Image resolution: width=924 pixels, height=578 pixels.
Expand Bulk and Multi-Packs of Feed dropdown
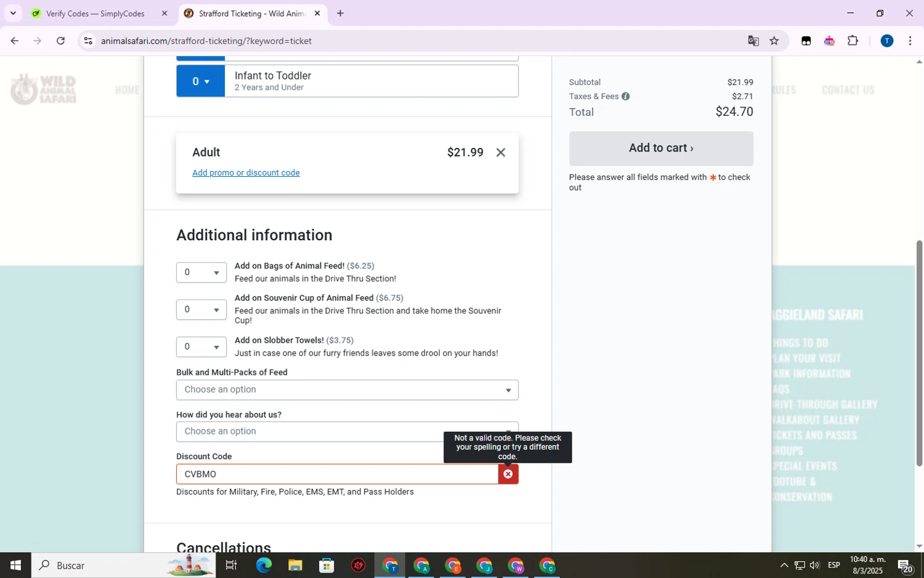pos(347,389)
